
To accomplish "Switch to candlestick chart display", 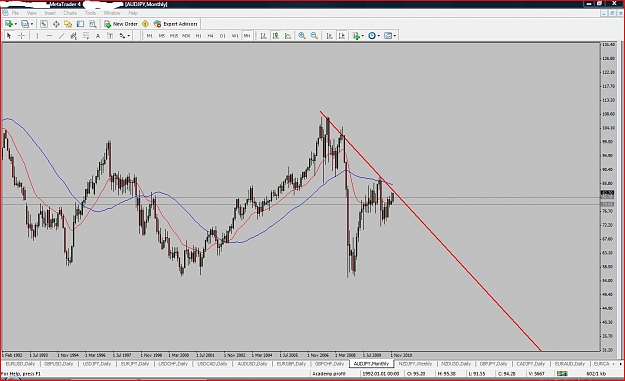I will (276, 36).
